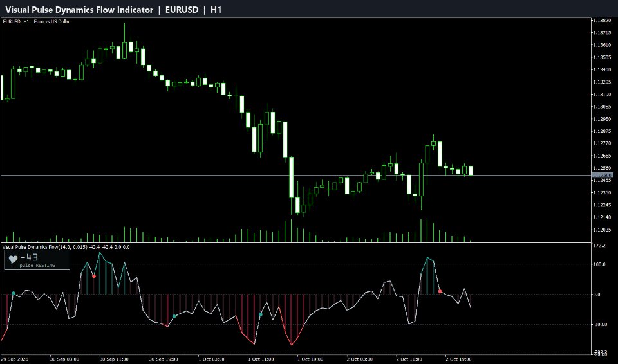Click the teal signal dot above the 30 Sep 19:00 label
This screenshot has height=364, width=618.
pyautogui.click(x=174, y=316)
